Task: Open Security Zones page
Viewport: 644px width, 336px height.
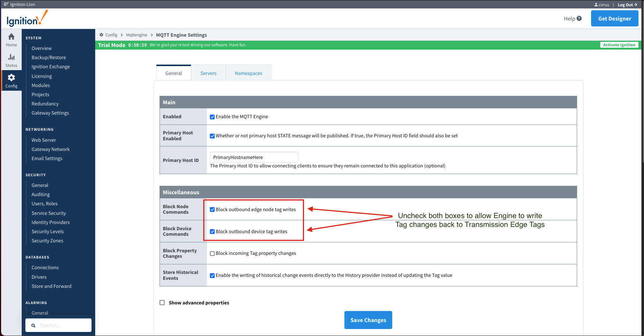Action: (x=47, y=241)
